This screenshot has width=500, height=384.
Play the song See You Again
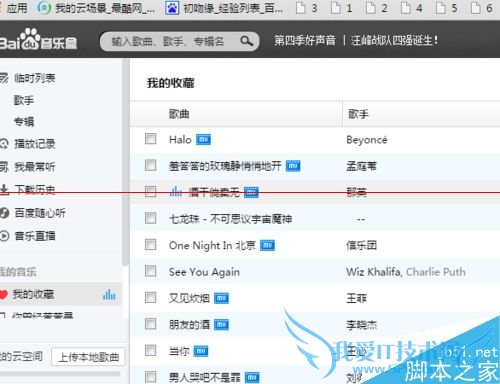(204, 272)
